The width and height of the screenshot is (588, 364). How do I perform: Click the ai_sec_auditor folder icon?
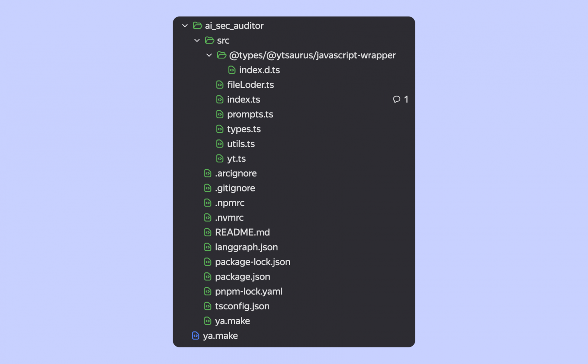pyautogui.click(x=198, y=26)
